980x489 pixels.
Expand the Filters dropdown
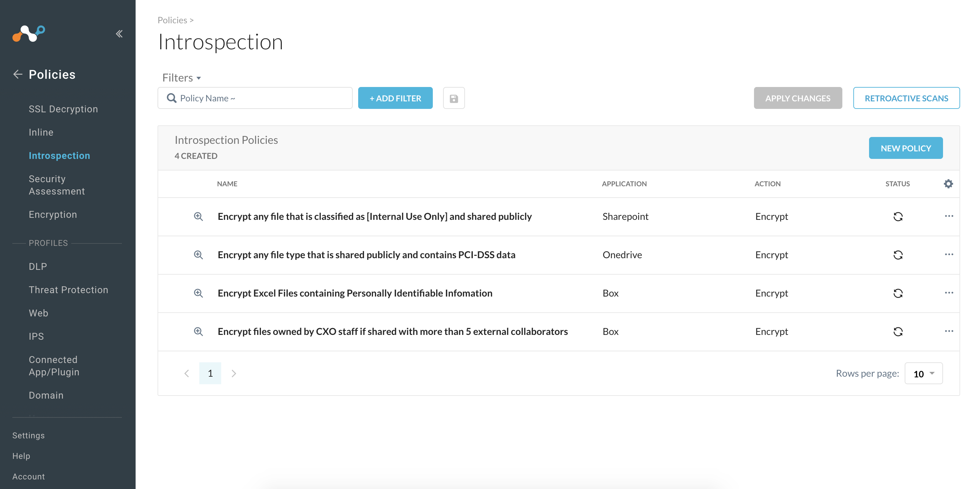point(181,78)
